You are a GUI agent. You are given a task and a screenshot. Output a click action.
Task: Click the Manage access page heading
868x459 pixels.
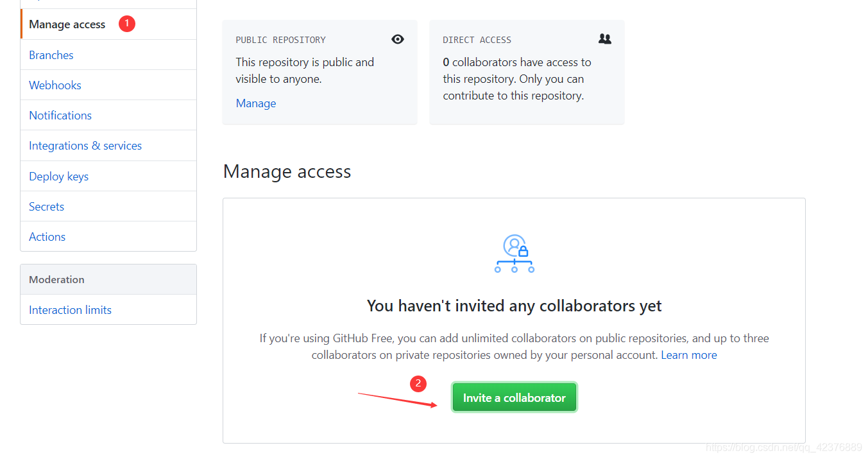point(287,171)
